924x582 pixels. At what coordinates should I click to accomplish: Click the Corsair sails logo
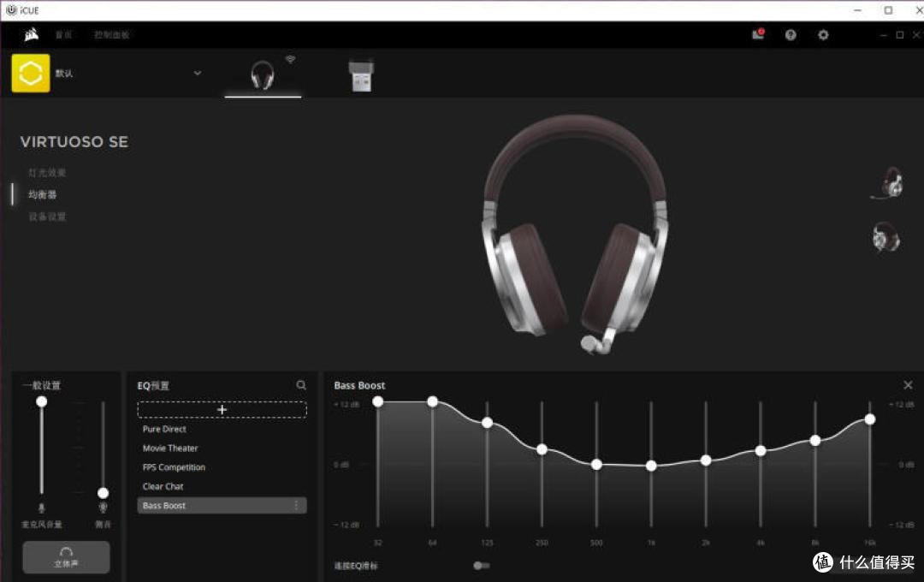[x=32, y=35]
